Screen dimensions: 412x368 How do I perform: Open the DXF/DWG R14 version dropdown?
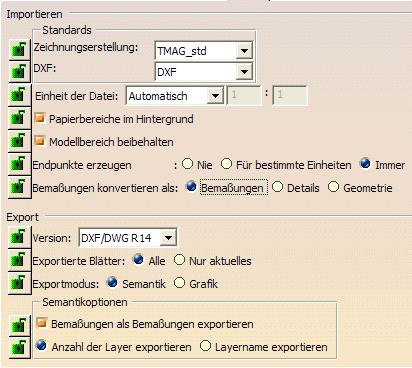168,238
